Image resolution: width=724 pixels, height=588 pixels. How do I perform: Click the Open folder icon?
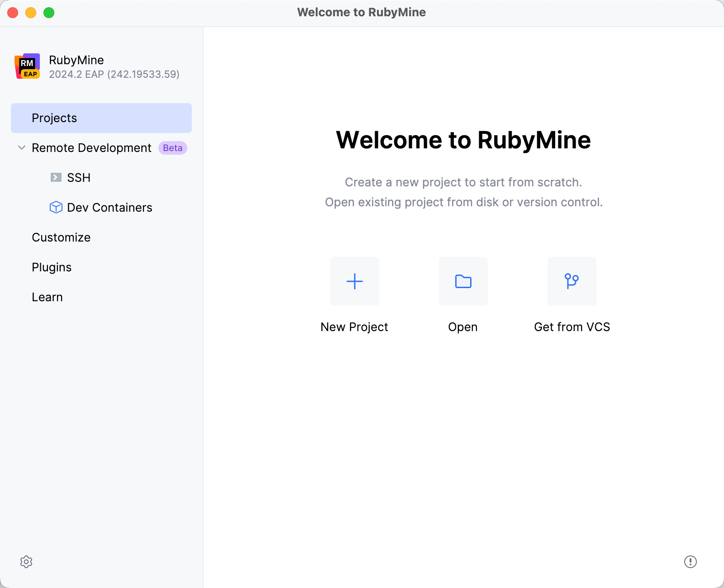click(x=463, y=281)
